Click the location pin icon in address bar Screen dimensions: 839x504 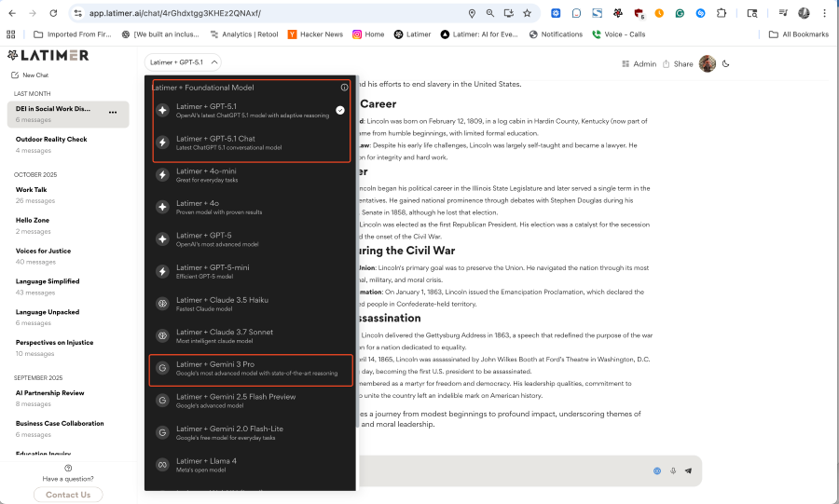click(472, 13)
